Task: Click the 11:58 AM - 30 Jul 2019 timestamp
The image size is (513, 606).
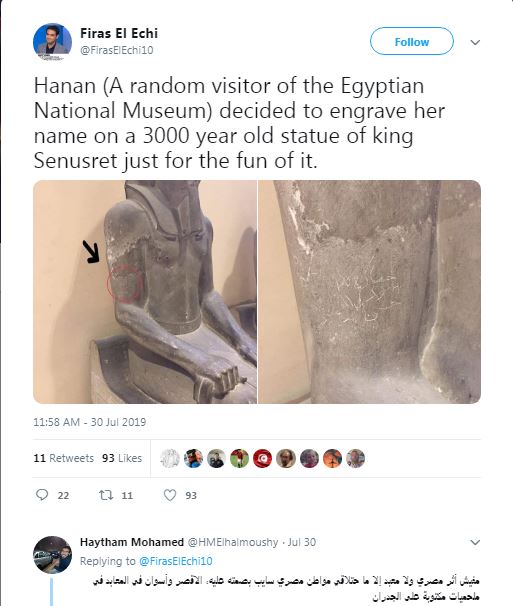Action: [x=90, y=422]
